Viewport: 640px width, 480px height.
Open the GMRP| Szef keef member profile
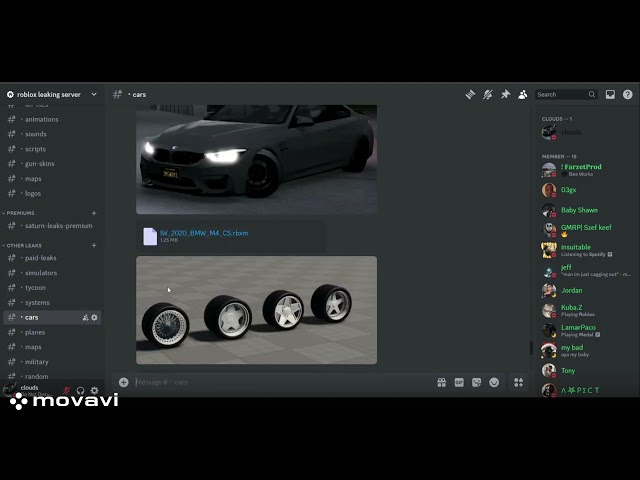tap(586, 230)
